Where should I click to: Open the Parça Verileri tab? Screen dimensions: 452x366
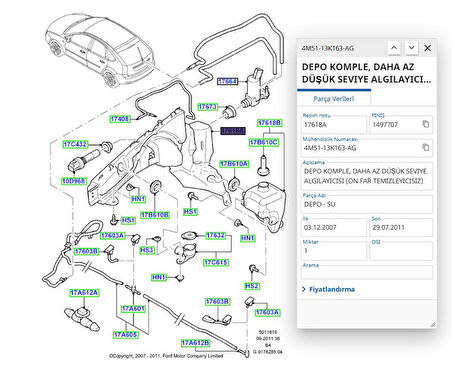(334, 99)
